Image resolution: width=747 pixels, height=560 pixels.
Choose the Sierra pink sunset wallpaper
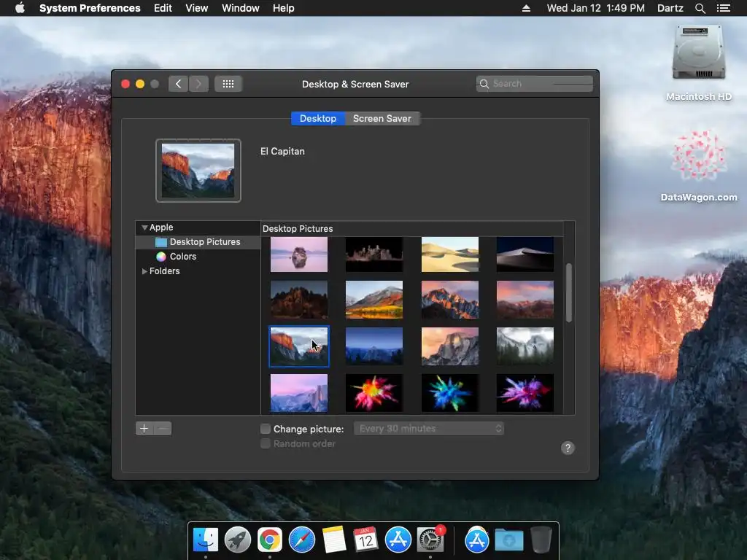pos(525,300)
